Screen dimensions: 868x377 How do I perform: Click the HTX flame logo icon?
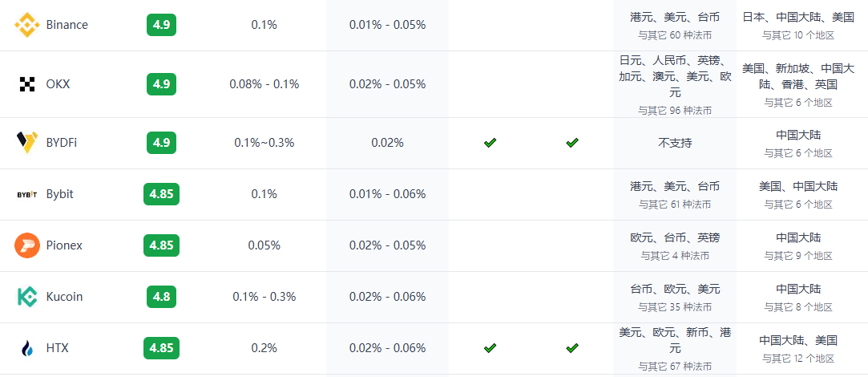click(27, 348)
